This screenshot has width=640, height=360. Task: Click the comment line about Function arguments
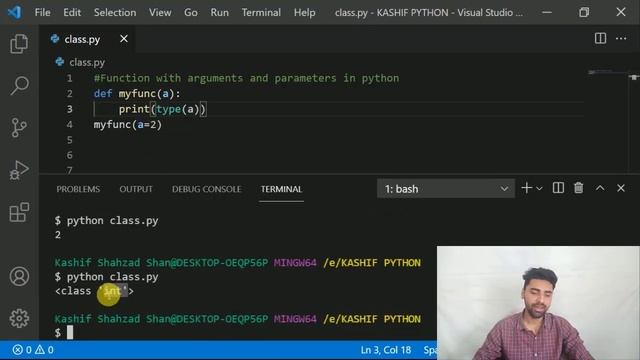[247, 78]
